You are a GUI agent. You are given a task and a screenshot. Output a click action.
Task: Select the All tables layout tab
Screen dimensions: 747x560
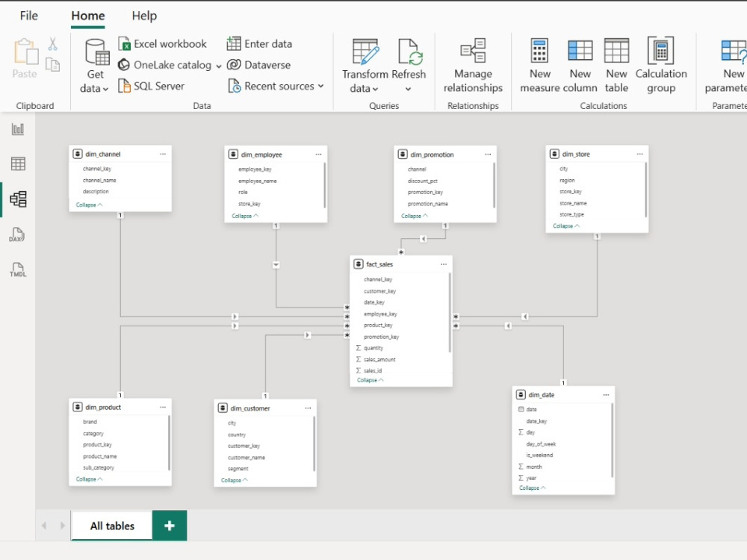112,526
